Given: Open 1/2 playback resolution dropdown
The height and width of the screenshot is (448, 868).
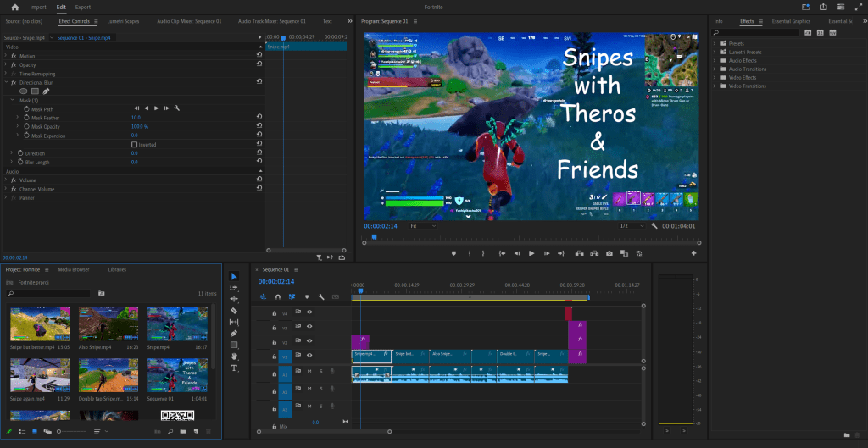Looking at the screenshot, I should 632,226.
